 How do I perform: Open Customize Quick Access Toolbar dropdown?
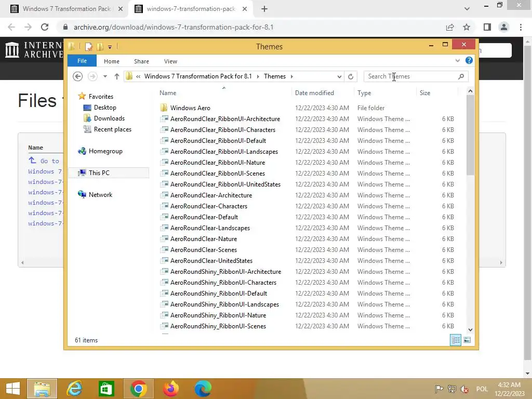tap(110, 47)
